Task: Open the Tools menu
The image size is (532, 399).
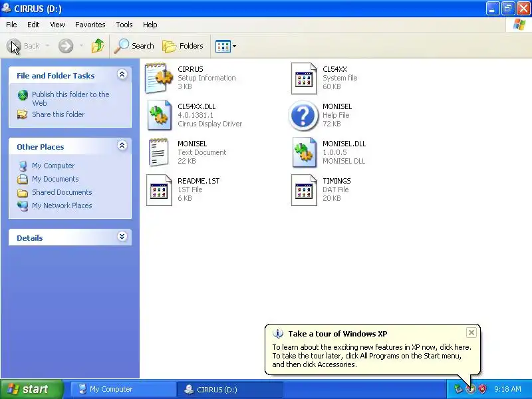Action: tap(124, 25)
